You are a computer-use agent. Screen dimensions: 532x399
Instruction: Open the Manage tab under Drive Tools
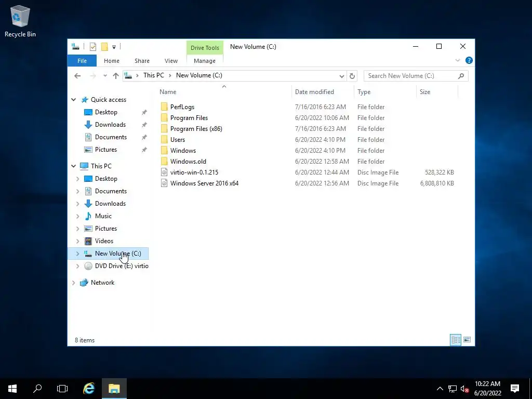click(205, 61)
